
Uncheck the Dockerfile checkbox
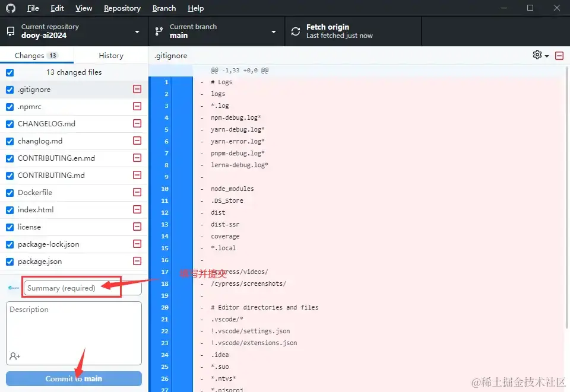pyautogui.click(x=10, y=193)
